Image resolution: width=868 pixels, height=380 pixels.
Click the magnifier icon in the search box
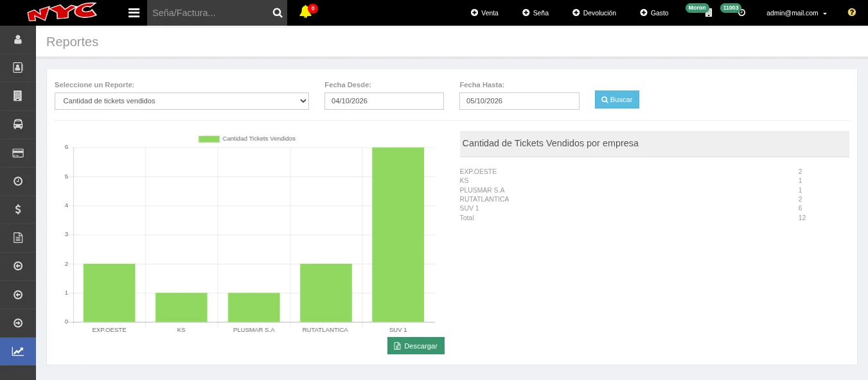[278, 13]
